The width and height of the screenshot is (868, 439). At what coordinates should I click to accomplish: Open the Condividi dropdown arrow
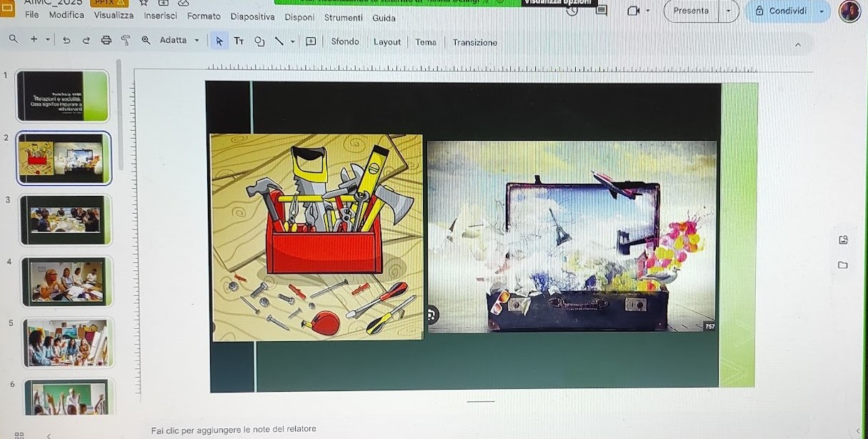822,11
